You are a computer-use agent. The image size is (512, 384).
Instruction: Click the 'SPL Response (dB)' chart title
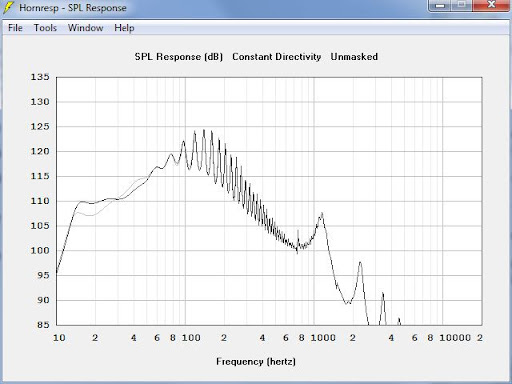[x=178, y=57]
